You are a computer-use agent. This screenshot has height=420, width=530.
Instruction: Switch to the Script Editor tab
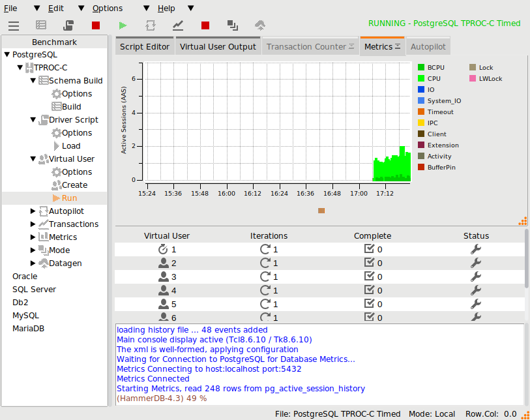(x=145, y=46)
